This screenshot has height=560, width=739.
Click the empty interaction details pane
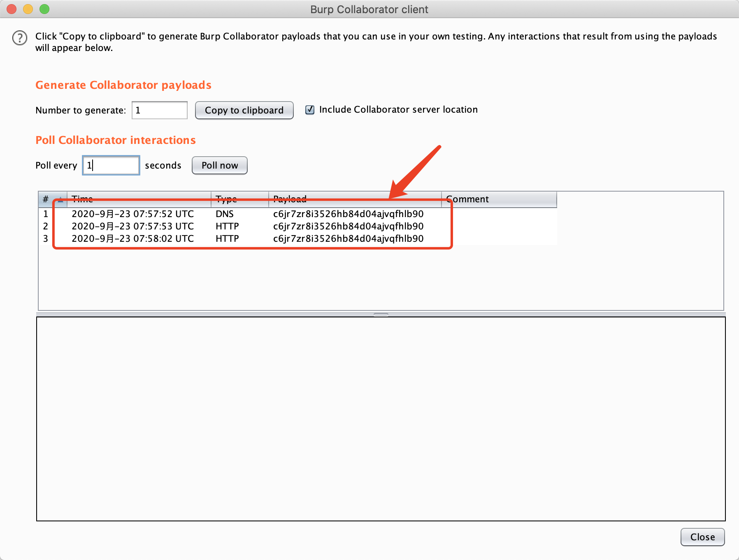coord(381,419)
